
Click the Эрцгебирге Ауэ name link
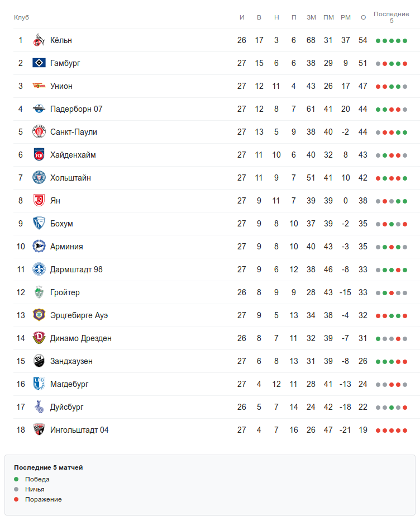pyautogui.click(x=79, y=315)
